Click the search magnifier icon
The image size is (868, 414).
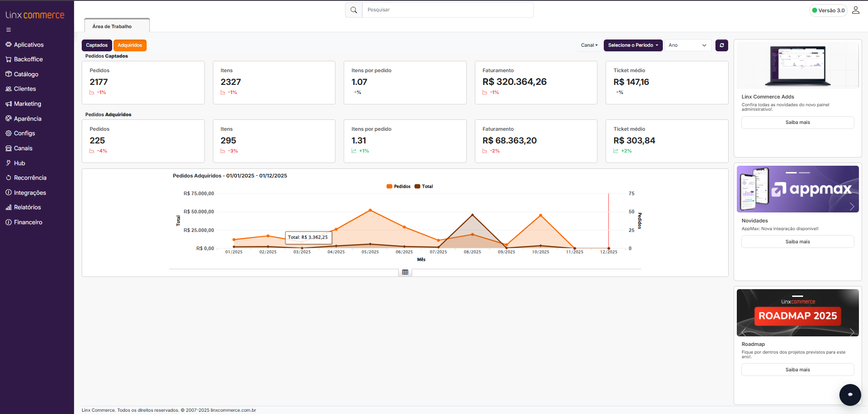pyautogui.click(x=354, y=10)
